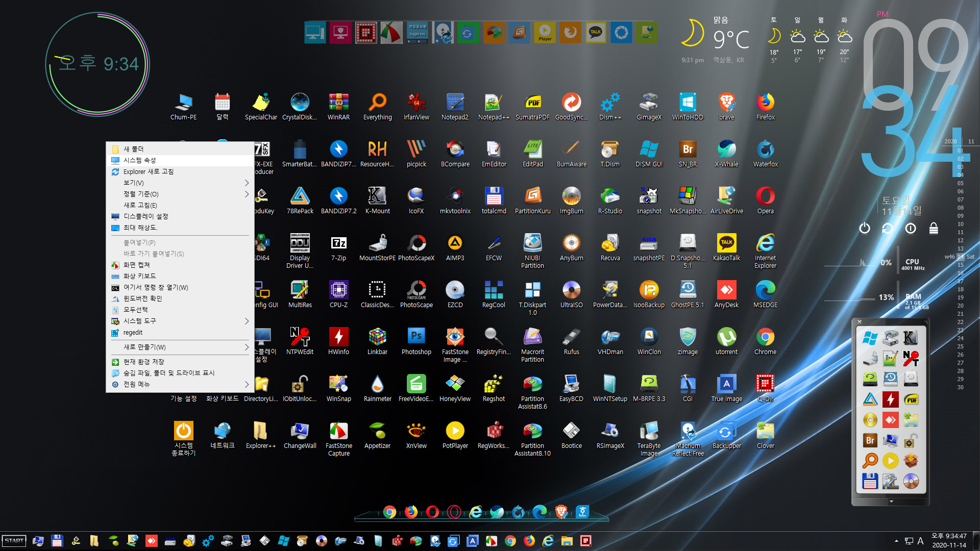Expand the 시스템 도구 submenu

tap(180, 321)
